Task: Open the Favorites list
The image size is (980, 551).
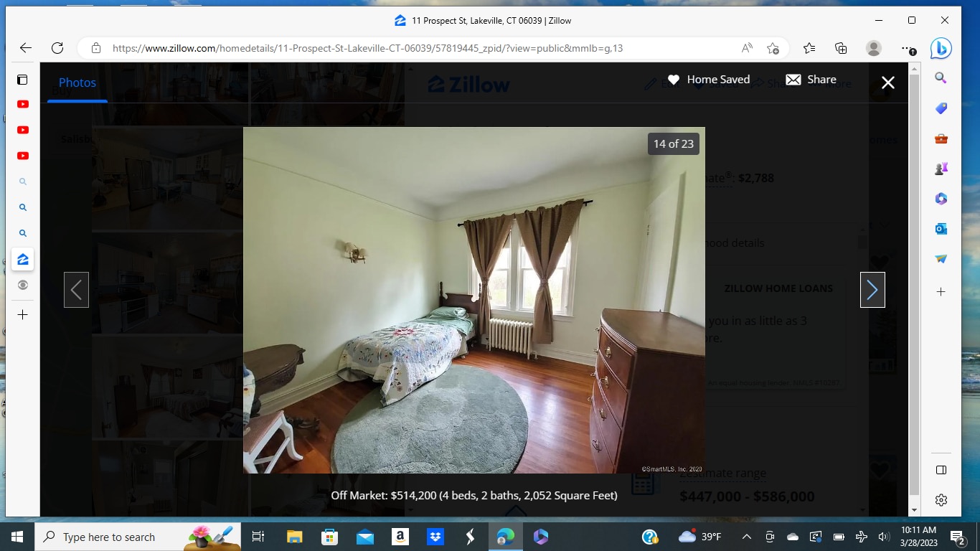Action: pyautogui.click(x=809, y=48)
